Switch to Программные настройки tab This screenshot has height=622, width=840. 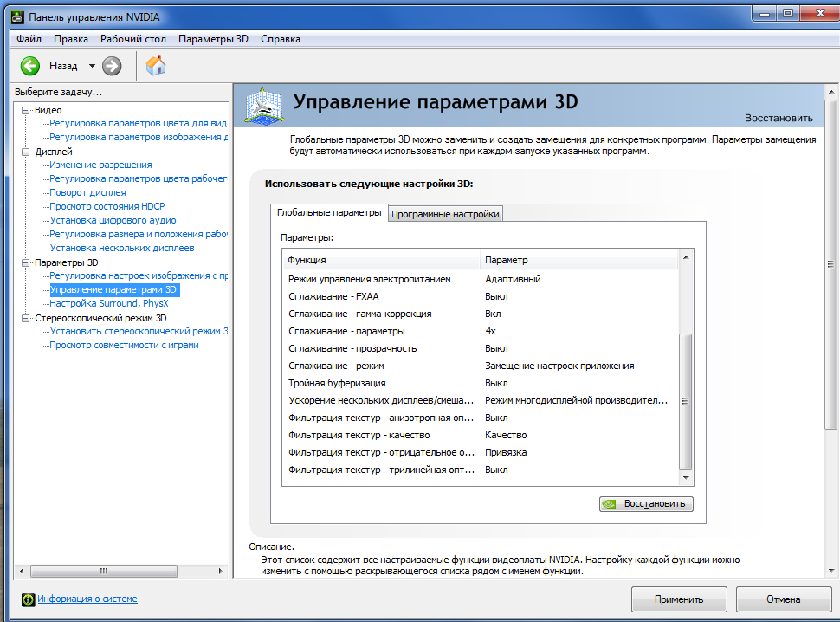(445, 214)
